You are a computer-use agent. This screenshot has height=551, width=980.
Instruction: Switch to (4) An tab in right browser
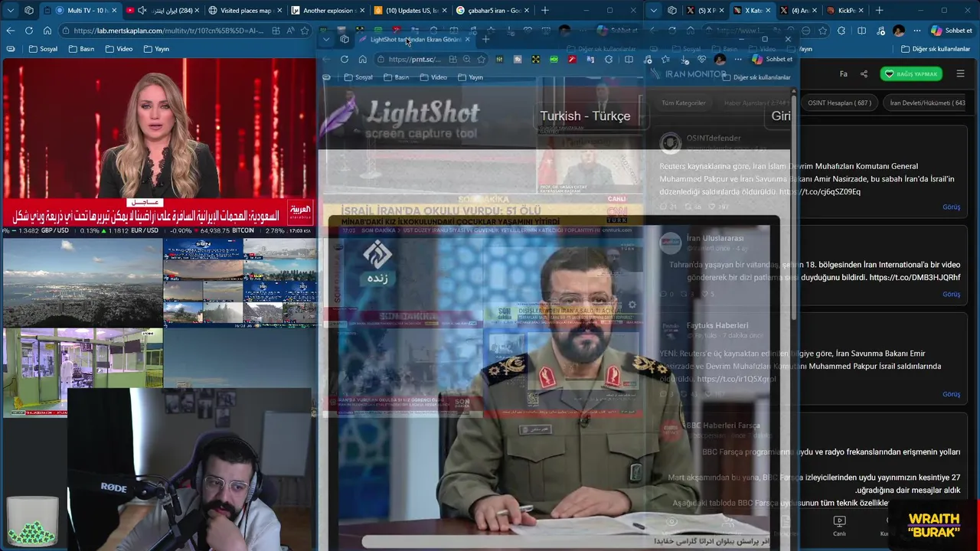pyautogui.click(x=798, y=11)
